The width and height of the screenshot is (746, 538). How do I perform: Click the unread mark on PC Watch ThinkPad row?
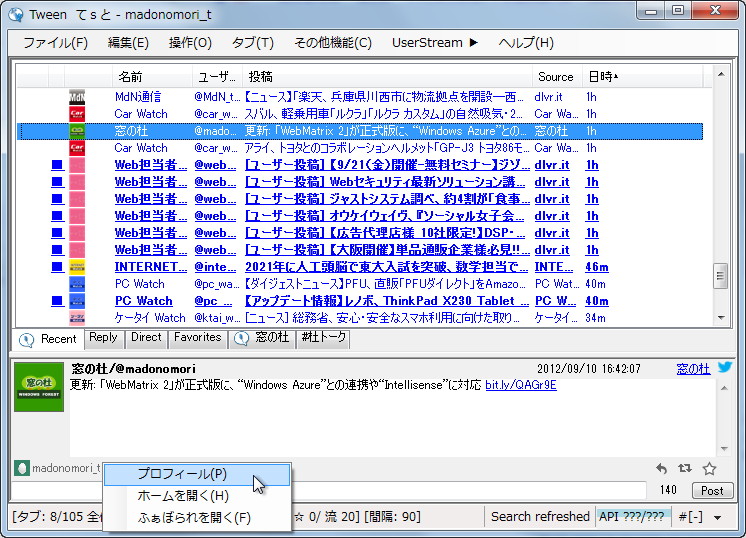(x=57, y=301)
